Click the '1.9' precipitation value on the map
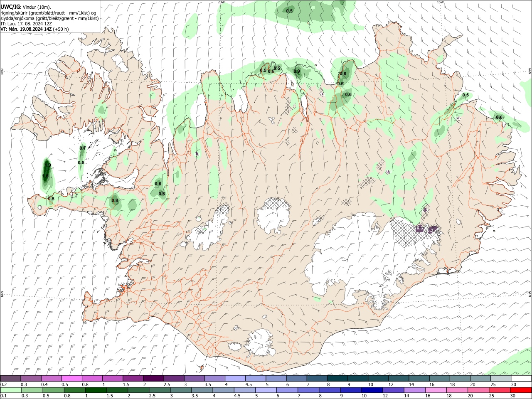This screenshot has height=399, width=532. pyautogui.click(x=48, y=165)
